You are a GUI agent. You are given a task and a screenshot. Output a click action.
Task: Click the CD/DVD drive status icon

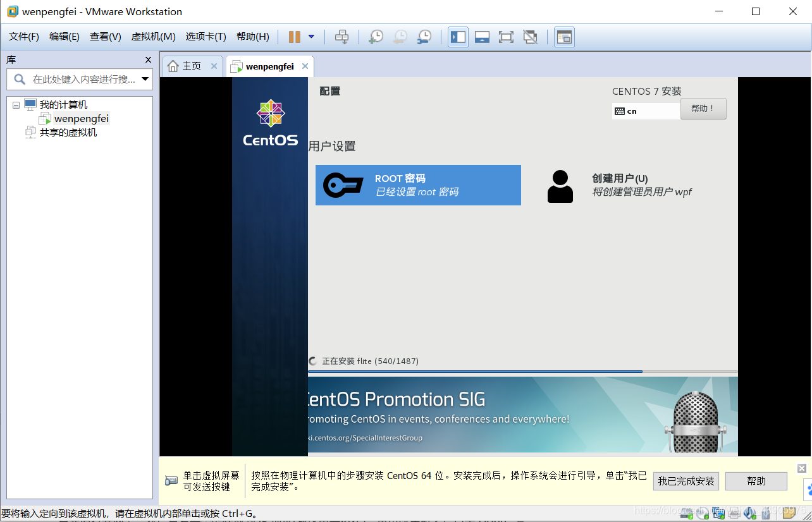coord(703,513)
